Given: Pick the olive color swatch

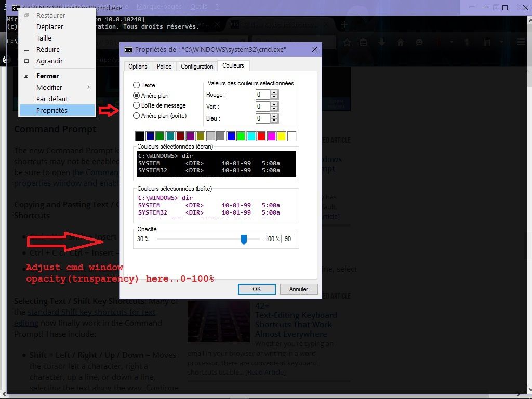Looking at the screenshot, I should point(201,136).
